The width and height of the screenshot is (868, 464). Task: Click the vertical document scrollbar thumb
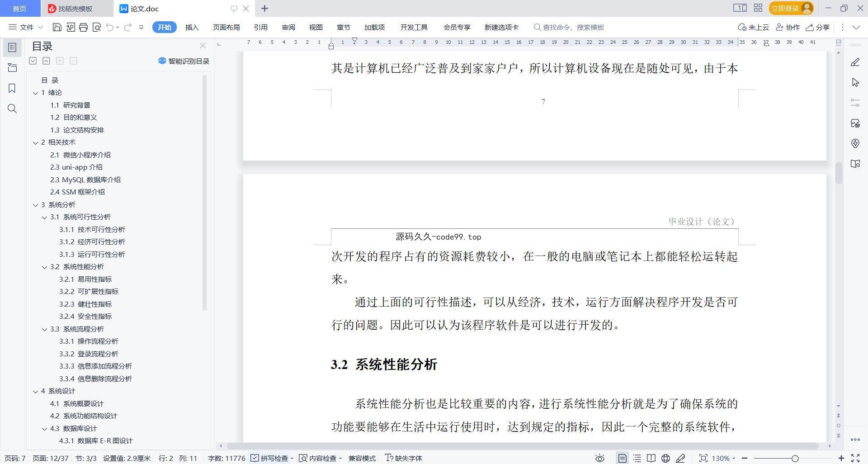pos(839,172)
